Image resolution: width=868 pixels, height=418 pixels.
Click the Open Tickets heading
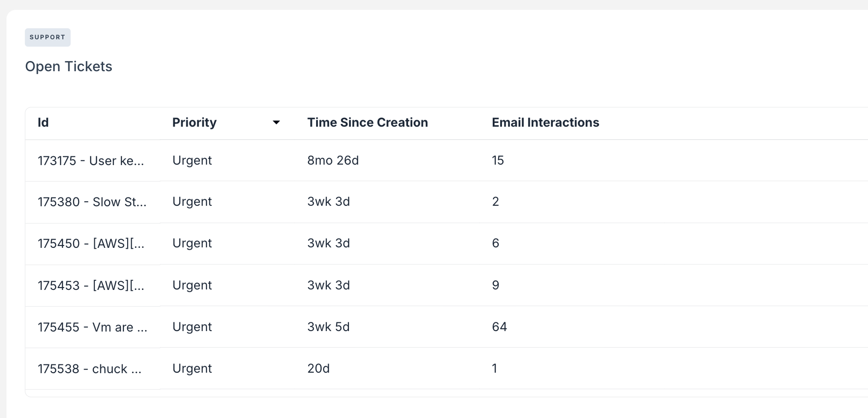(68, 67)
